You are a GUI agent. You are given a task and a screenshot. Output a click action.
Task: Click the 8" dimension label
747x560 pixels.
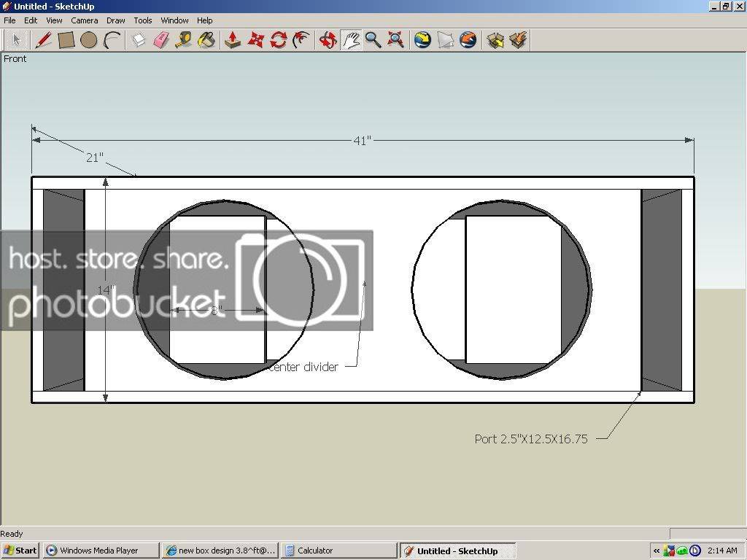216,311
